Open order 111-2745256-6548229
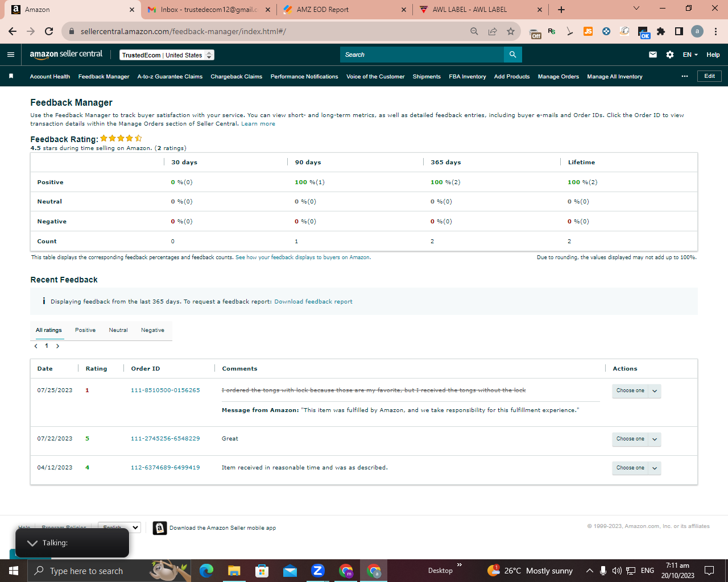The image size is (728, 582). pyautogui.click(x=166, y=439)
